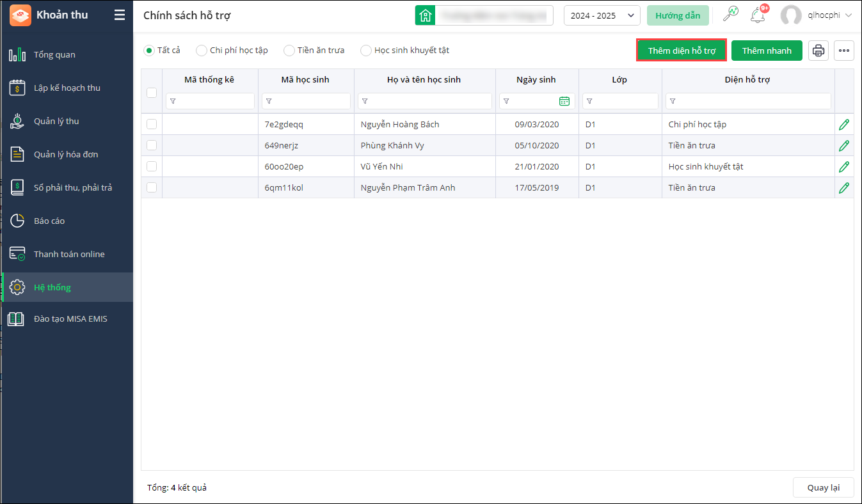
Task: Click the printer icon button
Action: [818, 51]
